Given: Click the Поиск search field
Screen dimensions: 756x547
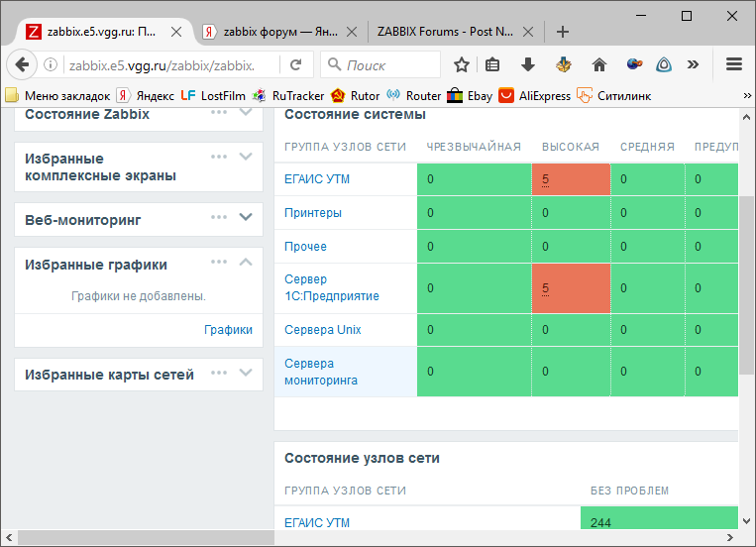Looking at the screenshot, I should coord(386,65).
